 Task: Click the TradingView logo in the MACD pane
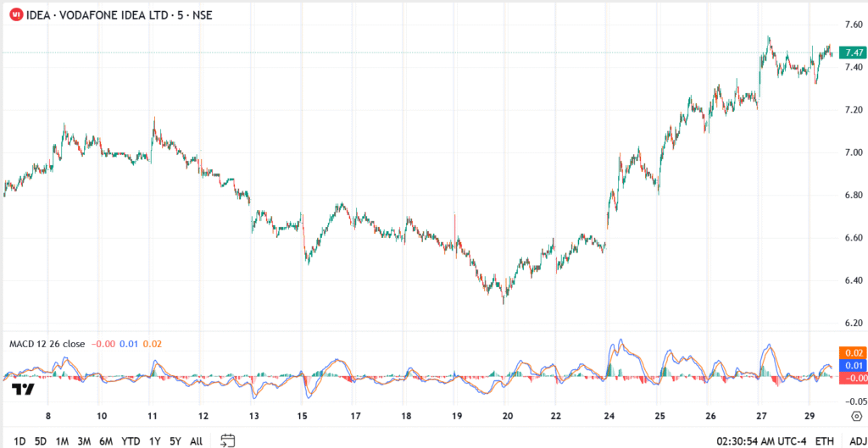24,390
